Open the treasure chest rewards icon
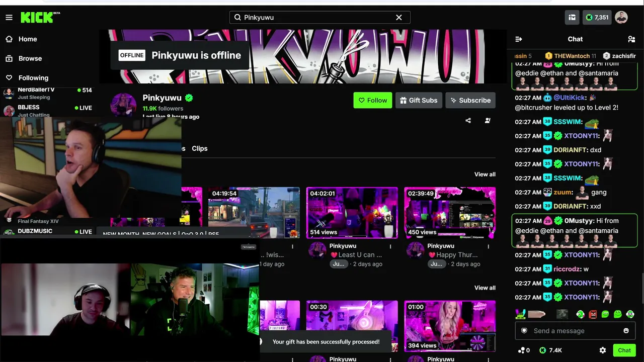The image size is (644, 362). [572, 18]
